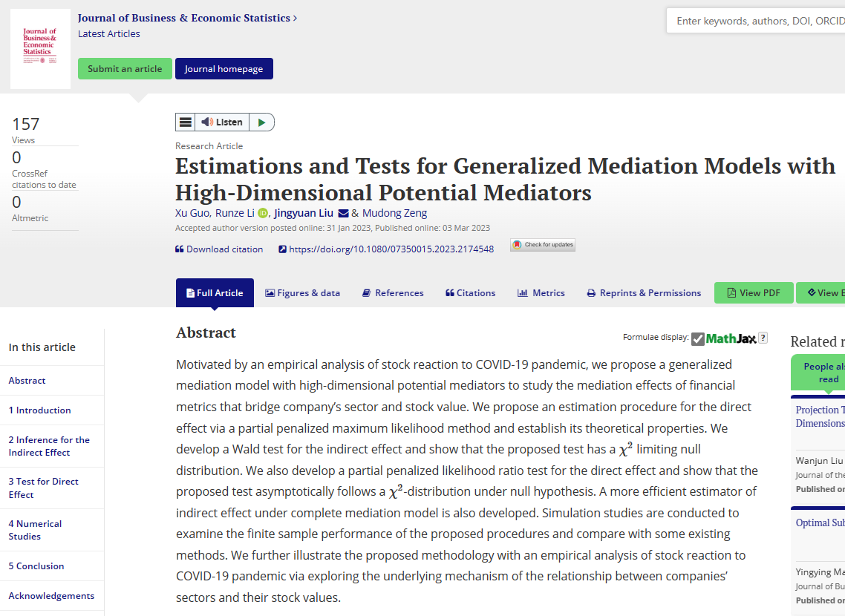
Task: Click the envelope icon beside Jingyuan Liu
Action: point(343,214)
